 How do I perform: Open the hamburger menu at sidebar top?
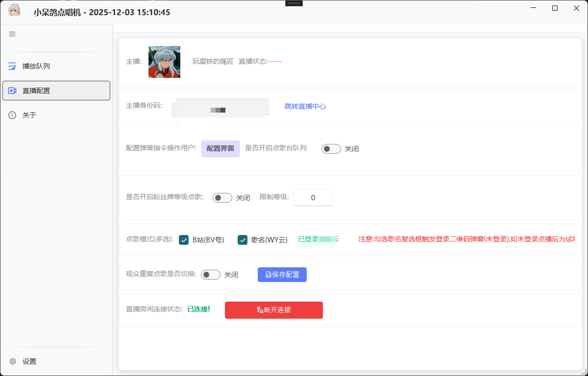[x=12, y=34]
